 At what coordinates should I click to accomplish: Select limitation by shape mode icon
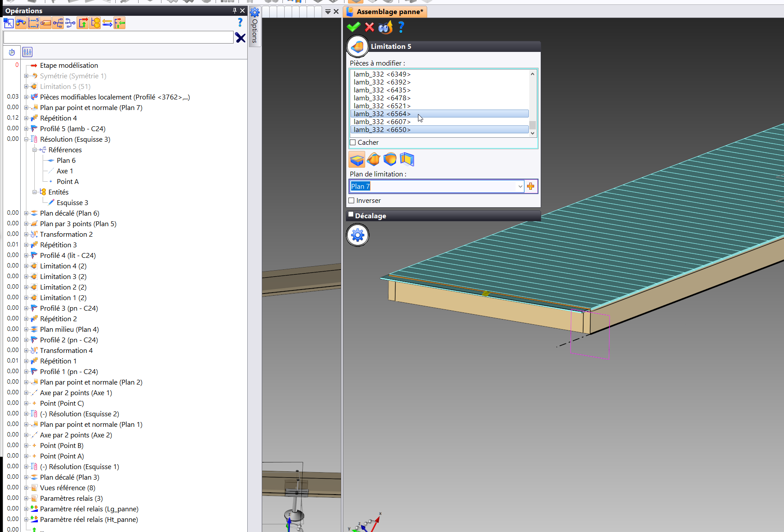(390, 159)
